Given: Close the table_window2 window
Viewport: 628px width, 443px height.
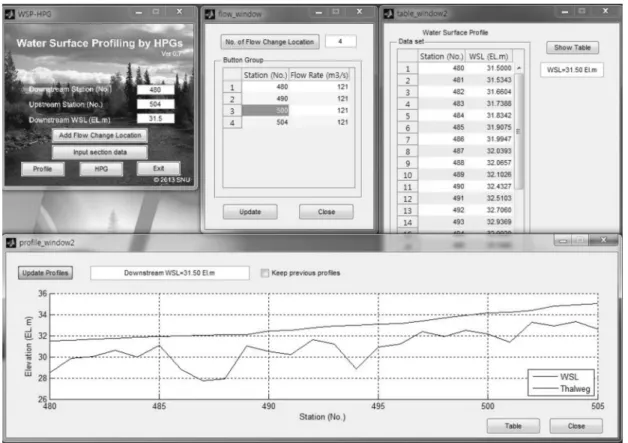Looking at the screenshot, I should click(605, 11).
